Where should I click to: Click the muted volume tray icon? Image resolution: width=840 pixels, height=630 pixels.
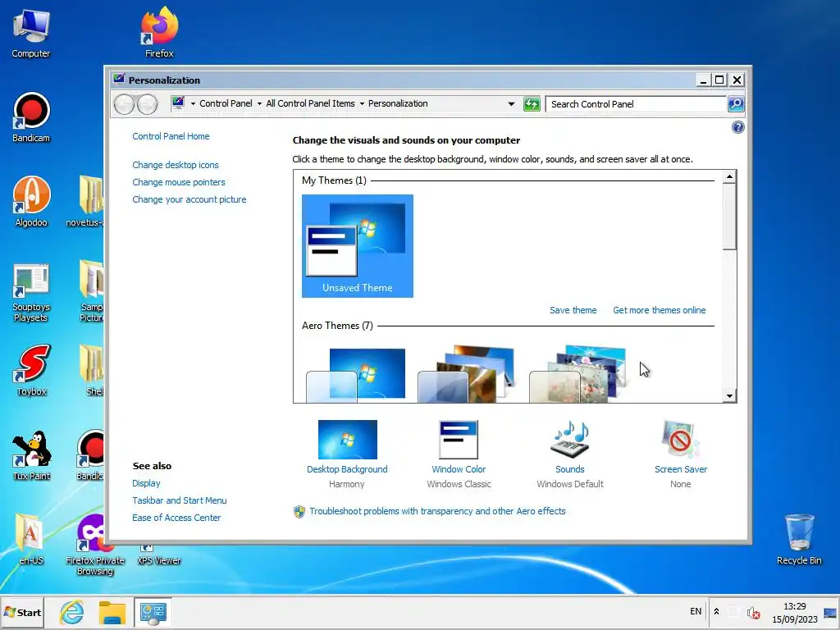[x=754, y=612]
